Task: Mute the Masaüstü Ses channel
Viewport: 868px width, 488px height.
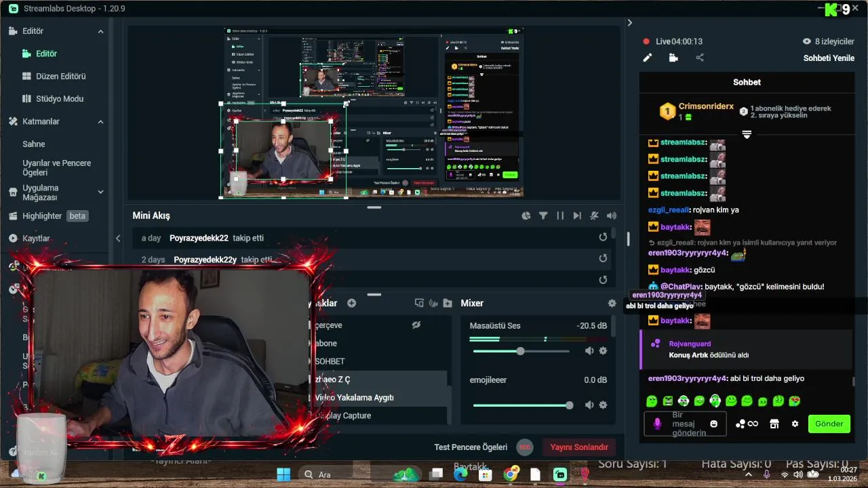Action: click(x=589, y=350)
